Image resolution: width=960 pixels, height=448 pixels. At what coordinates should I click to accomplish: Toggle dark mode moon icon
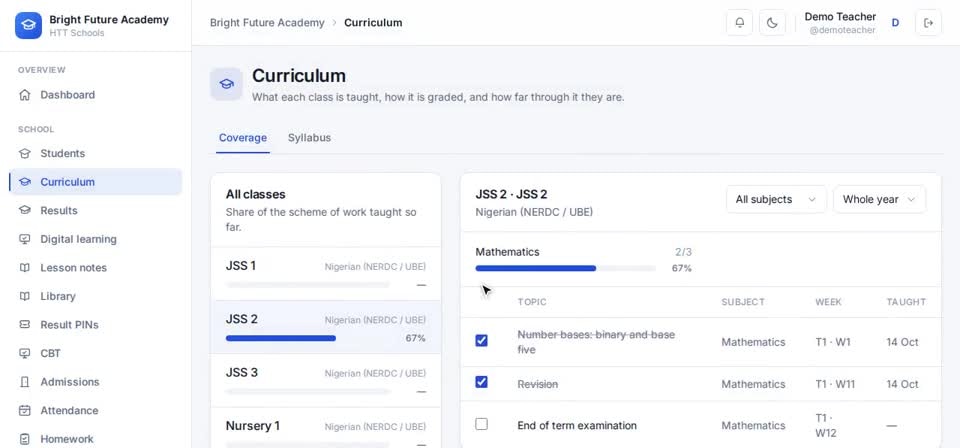click(772, 23)
